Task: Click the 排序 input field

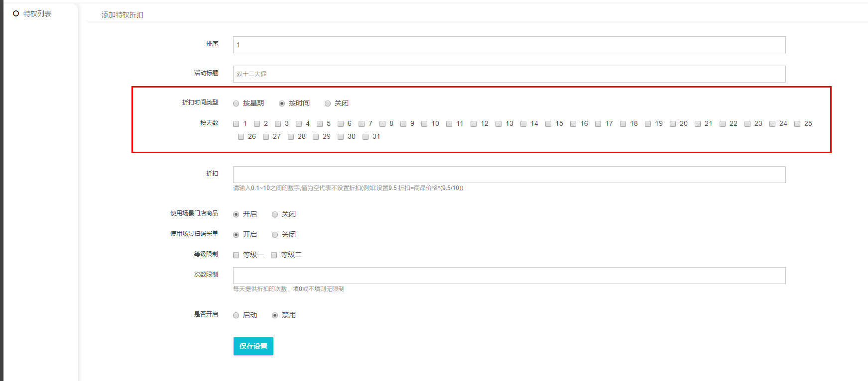Action: point(508,45)
